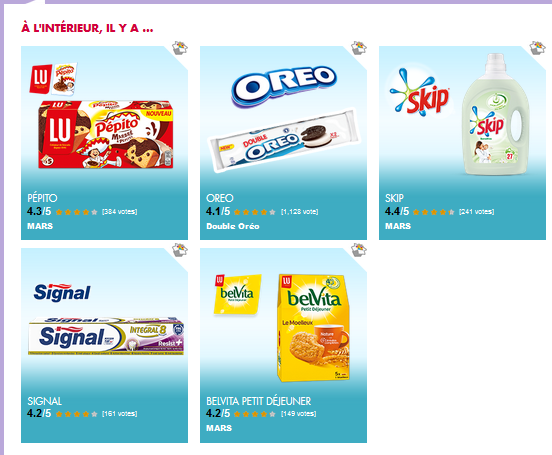Click the box icon on Oreo card
Screen dimensions: 552x455
click(x=359, y=48)
